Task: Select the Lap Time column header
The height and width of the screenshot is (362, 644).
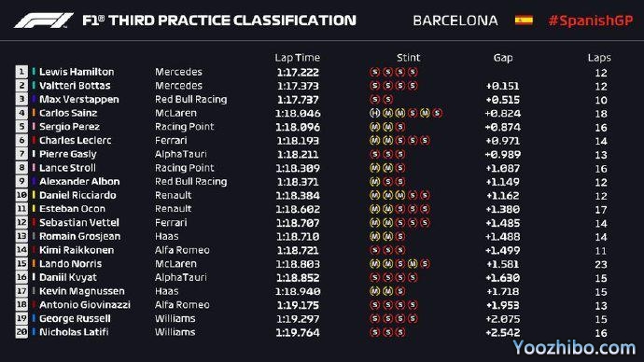Action: (298, 58)
